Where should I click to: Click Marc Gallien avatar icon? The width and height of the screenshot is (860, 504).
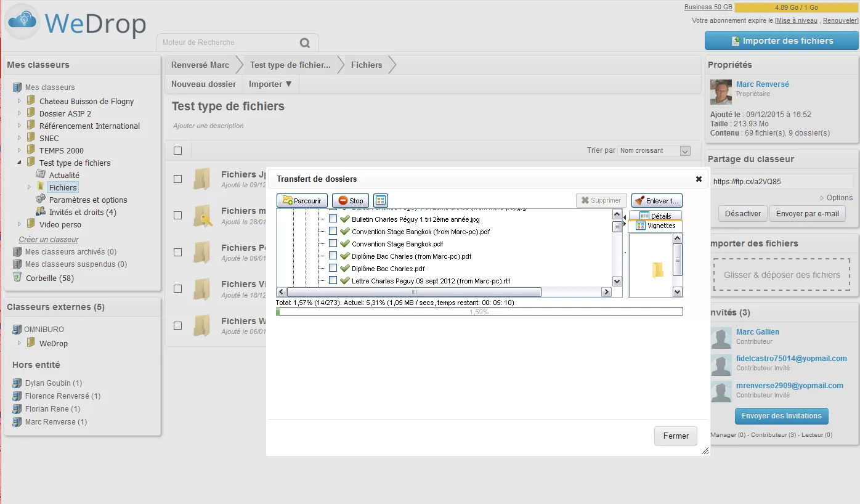(721, 338)
